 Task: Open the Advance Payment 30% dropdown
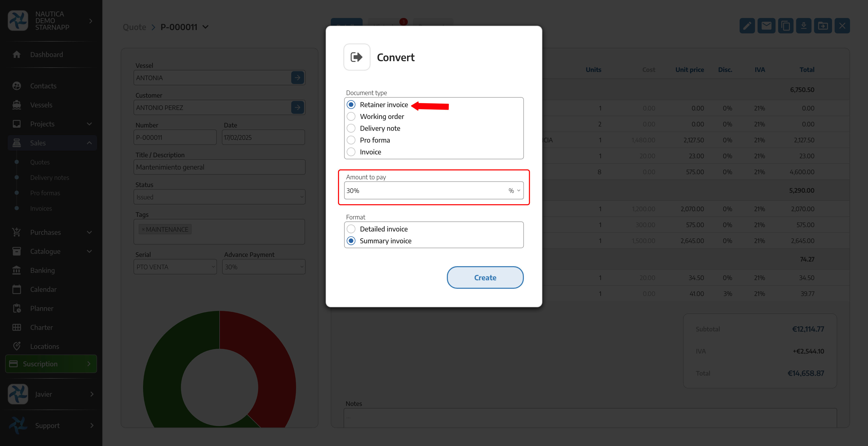point(264,267)
